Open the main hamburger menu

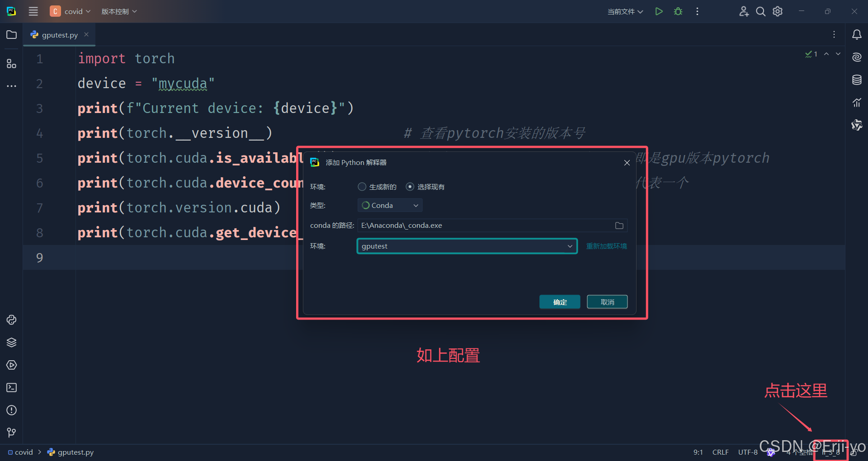tap(33, 11)
